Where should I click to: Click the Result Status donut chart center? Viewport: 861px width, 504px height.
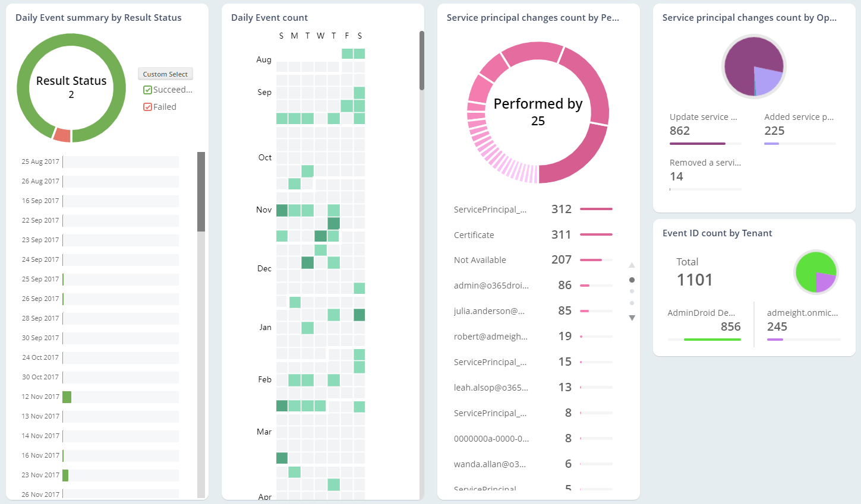(x=71, y=87)
